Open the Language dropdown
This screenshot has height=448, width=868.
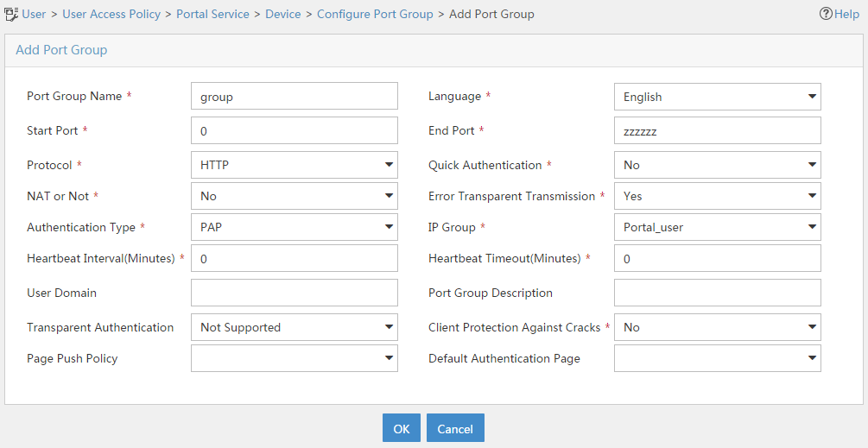pyautogui.click(x=718, y=97)
